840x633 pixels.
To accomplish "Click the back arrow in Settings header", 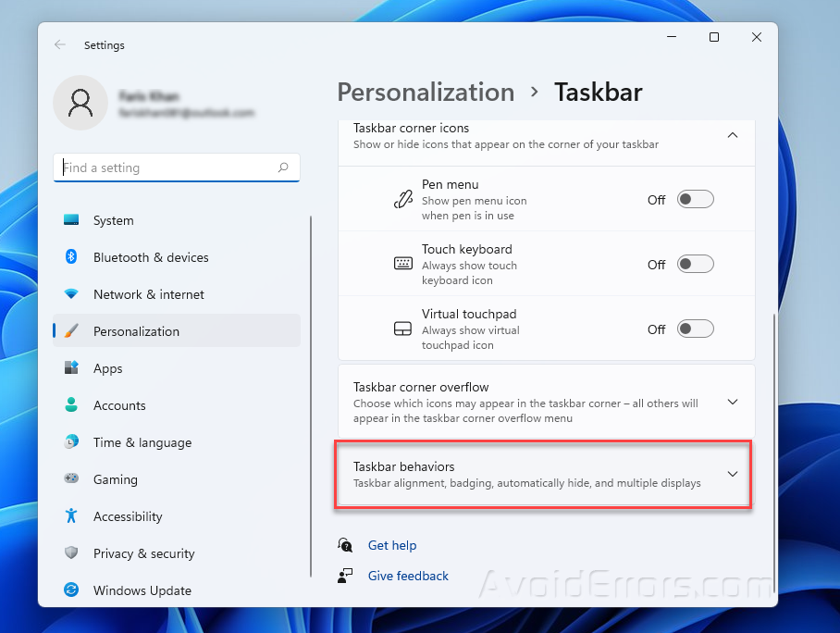I will click(60, 44).
